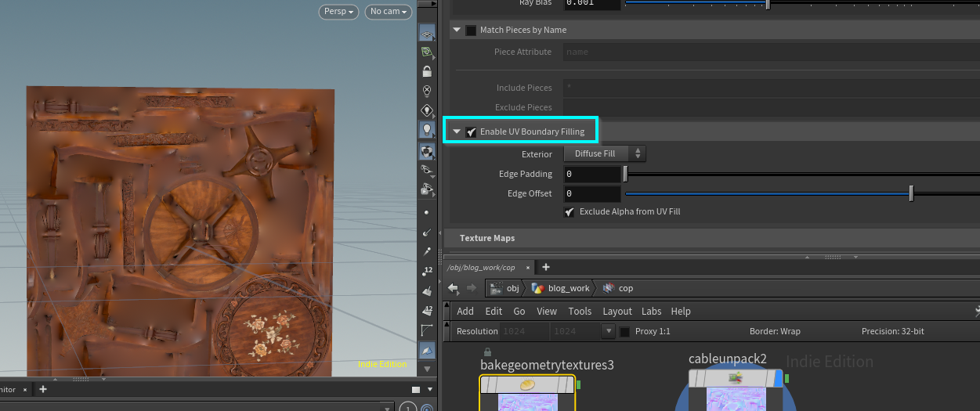980x411 pixels.
Task: Click the circled X icon in viewport toolbar
Action: tap(427, 91)
